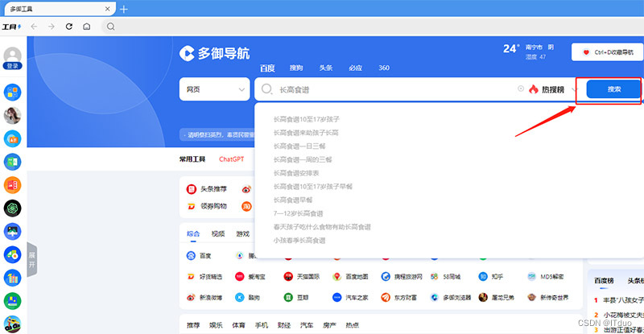Choose suggestion 长高食谱10至17岁孩子早餐

pyautogui.click(x=313, y=187)
